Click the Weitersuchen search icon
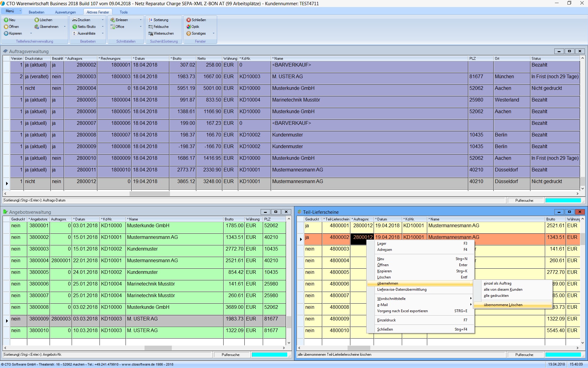The height and width of the screenshot is (368, 588). click(150, 33)
